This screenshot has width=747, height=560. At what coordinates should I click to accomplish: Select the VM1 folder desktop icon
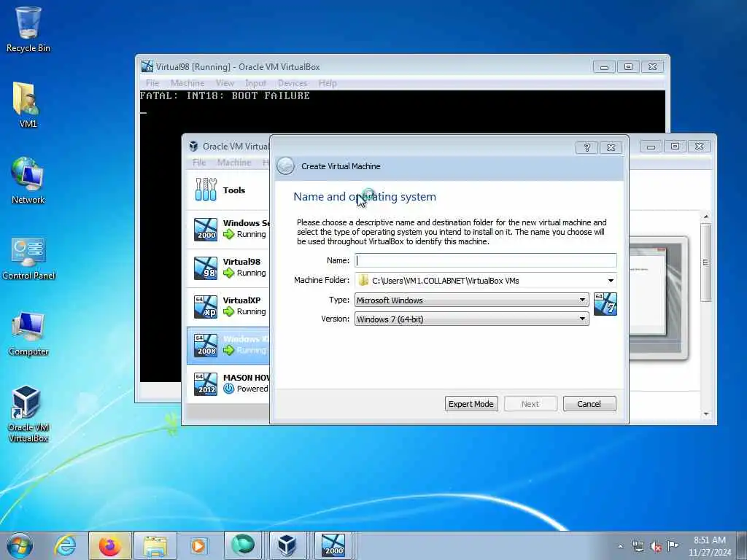pos(28,105)
